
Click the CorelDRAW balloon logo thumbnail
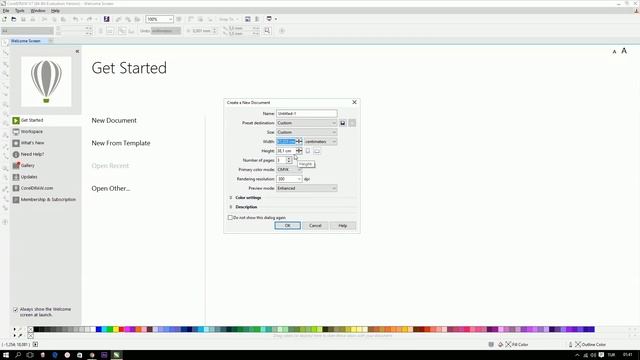pos(46,82)
